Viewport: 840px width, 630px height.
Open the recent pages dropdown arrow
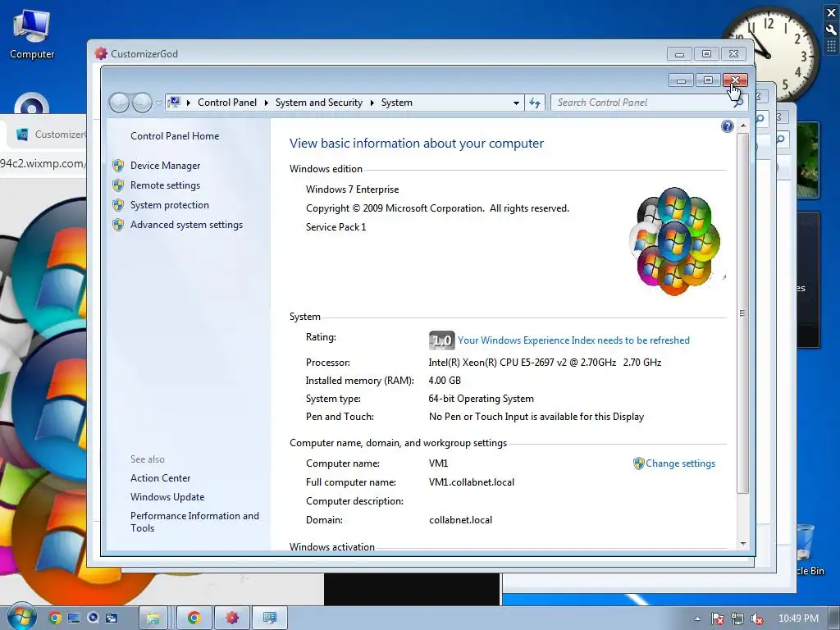pyautogui.click(x=158, y=103)
